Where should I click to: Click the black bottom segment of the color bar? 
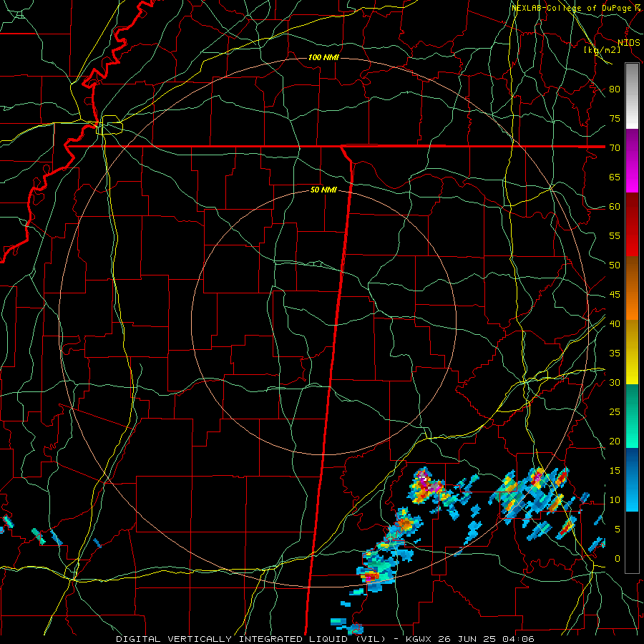632,542
